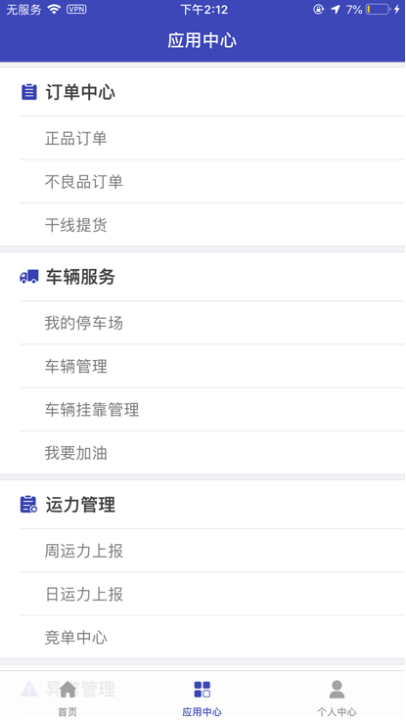Tap the 运力管理 document icon
The image size is (406, 720).
point(28,504)
